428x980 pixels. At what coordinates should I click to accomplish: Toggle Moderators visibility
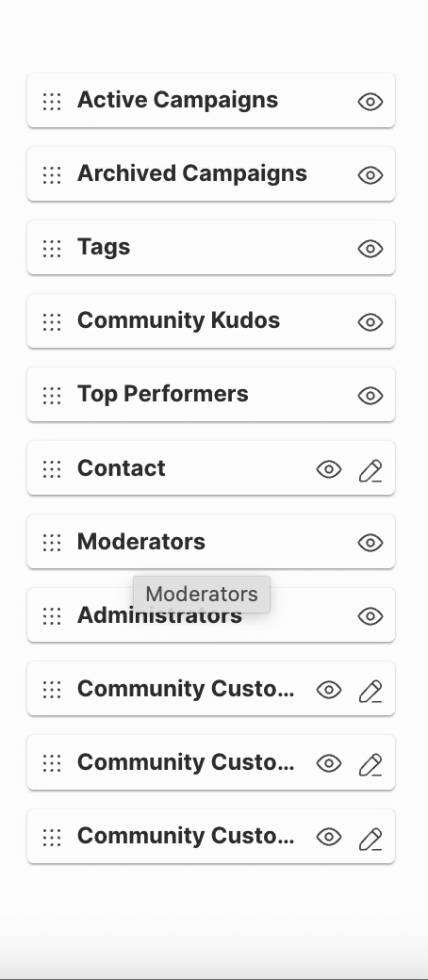coord(370,543)
